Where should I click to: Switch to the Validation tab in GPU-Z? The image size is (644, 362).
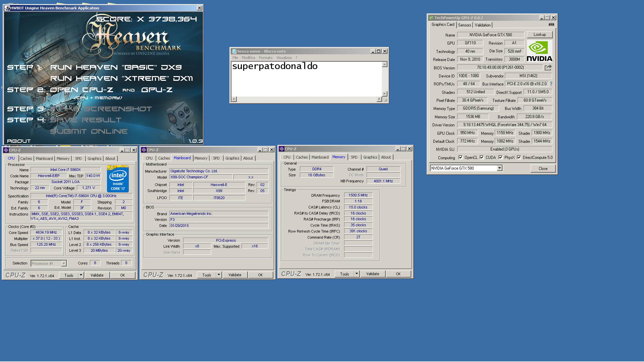[x=483, y=25]
